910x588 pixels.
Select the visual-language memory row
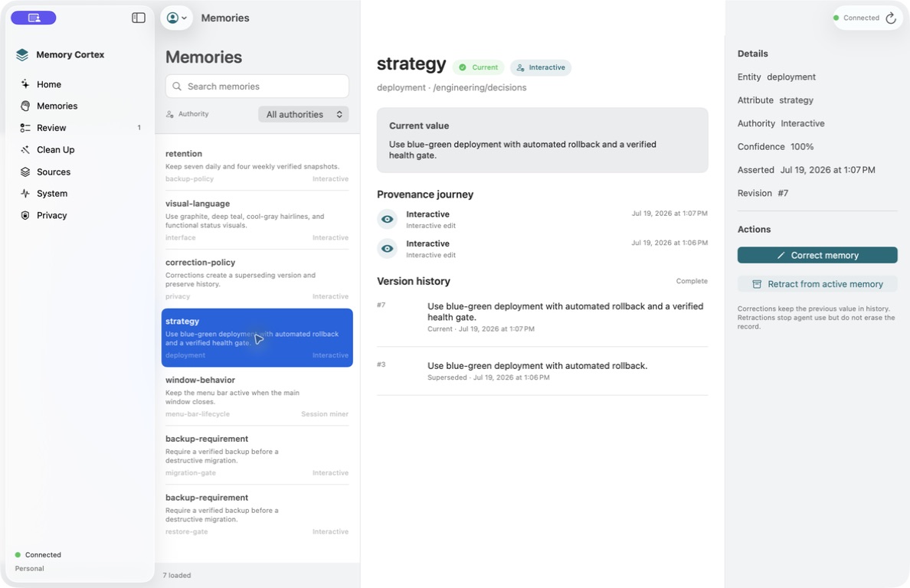[x=257, y=220]
